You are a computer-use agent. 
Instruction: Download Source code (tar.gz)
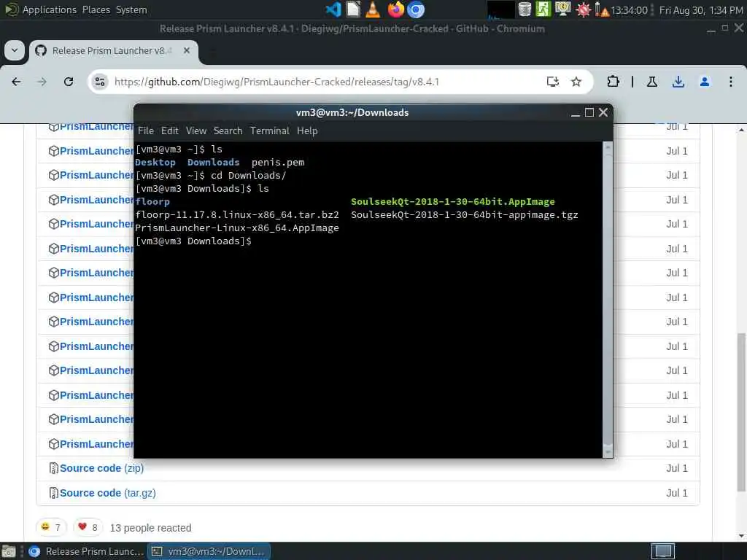click(108, 494)
